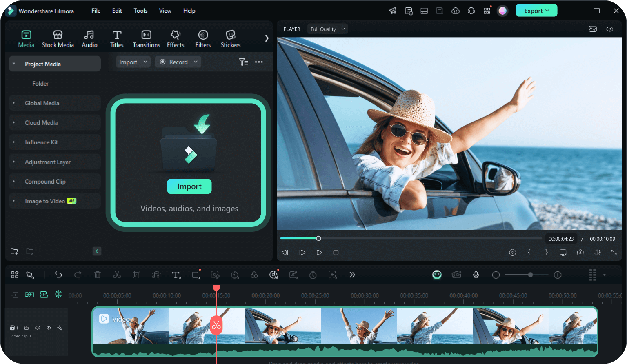The height and width of the screenshot is (364, 627).
Task: Step to the next frame
Action: (302, 253)
